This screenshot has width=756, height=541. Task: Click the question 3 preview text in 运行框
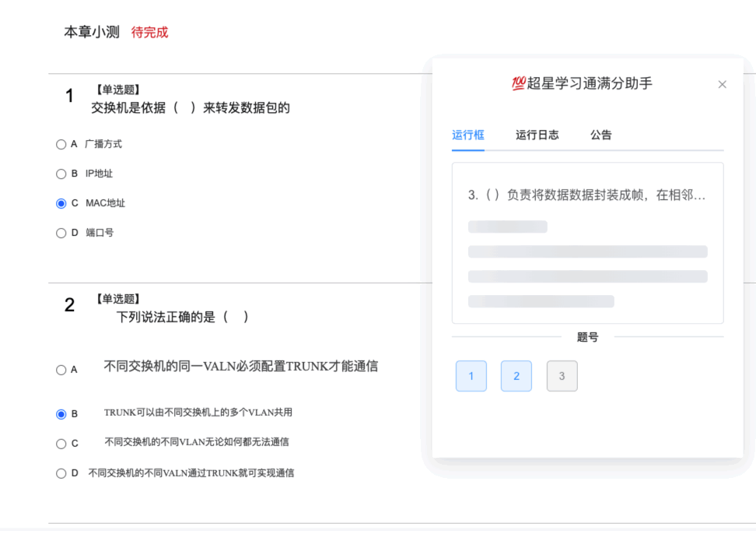click(x=586, y=195)
